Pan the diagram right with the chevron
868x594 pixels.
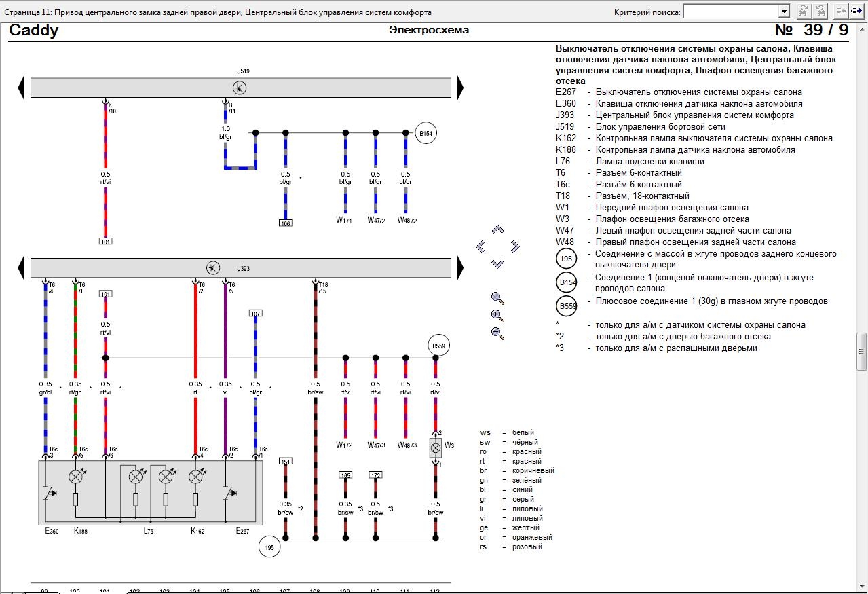[x=514, y=246]
